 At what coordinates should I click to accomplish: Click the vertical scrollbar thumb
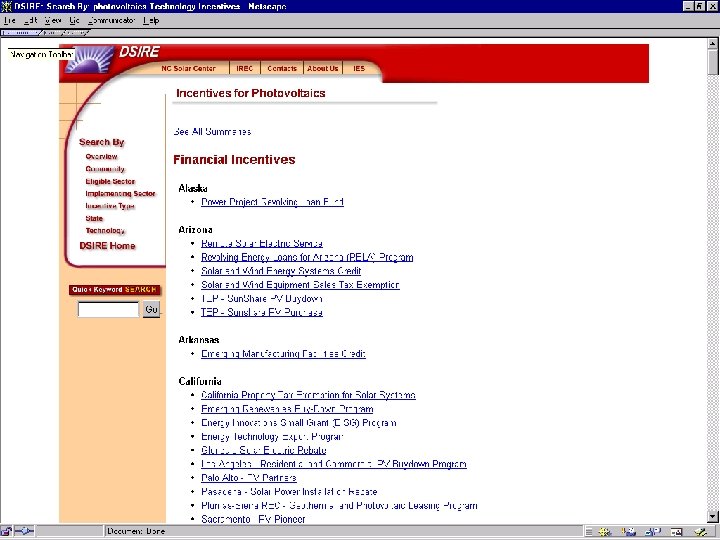pyautogui.click(x=713, y=62)
